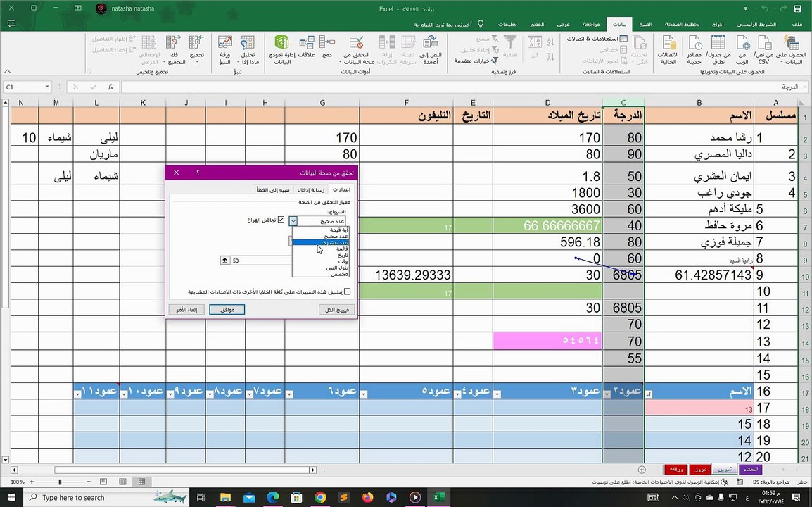The width and height of the screenshot is (812, 507).
Task: Click the Windows Start button
Action: (x=11, y=498)
